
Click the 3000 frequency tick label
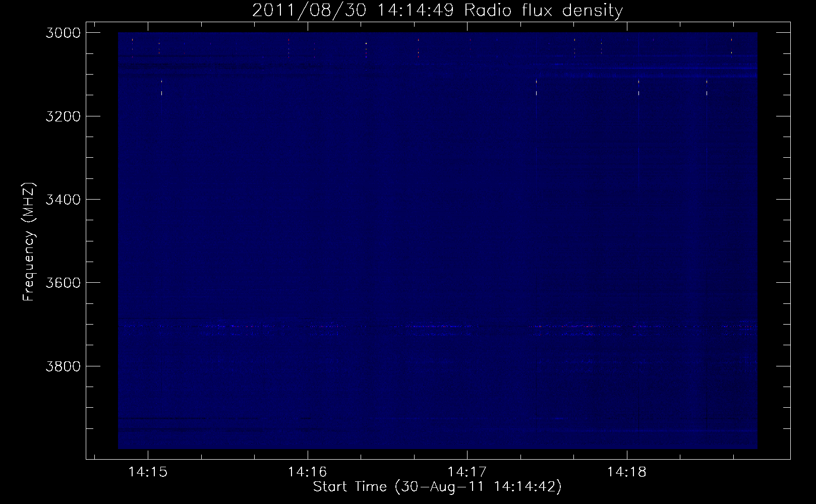63,33
